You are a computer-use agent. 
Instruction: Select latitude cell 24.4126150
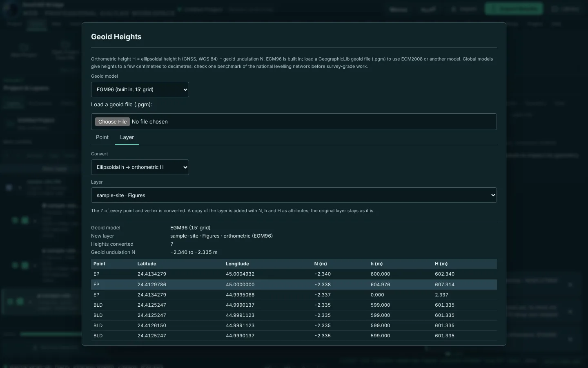152,326
